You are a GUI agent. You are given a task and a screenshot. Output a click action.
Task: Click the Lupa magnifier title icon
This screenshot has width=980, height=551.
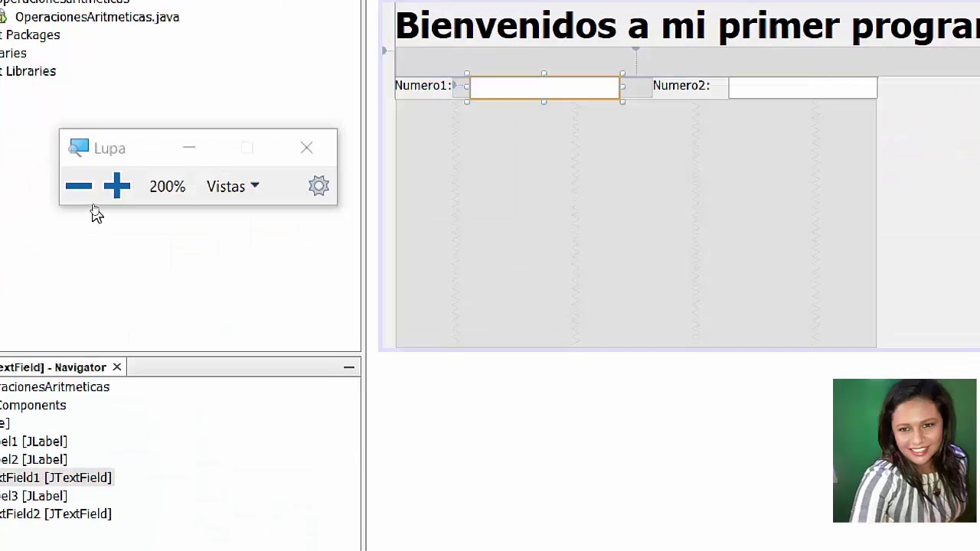coord(79,148)
